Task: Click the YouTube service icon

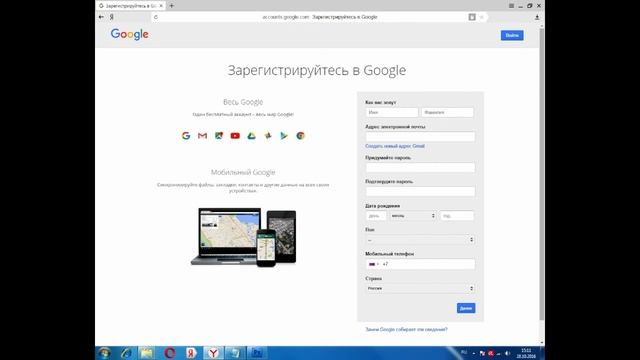Action: [x=235, y=136]
